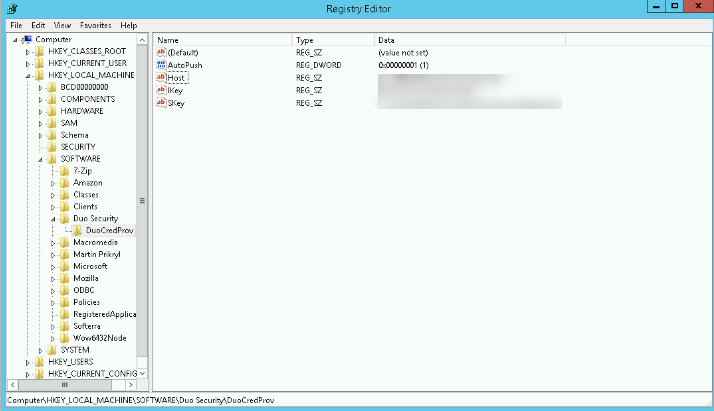Screen dimensions: 714x411
Task: Collapse the Duo Security key
Action: [x=53, y=218]
